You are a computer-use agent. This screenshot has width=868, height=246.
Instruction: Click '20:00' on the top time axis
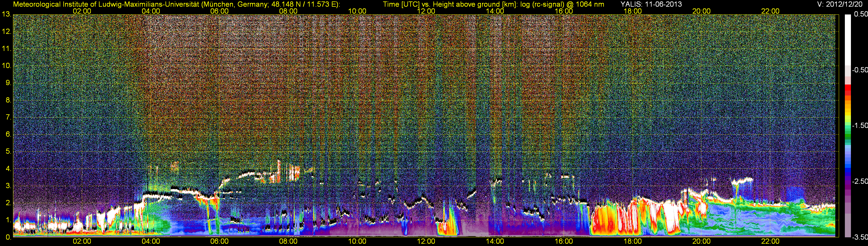[x=702, y=11]
